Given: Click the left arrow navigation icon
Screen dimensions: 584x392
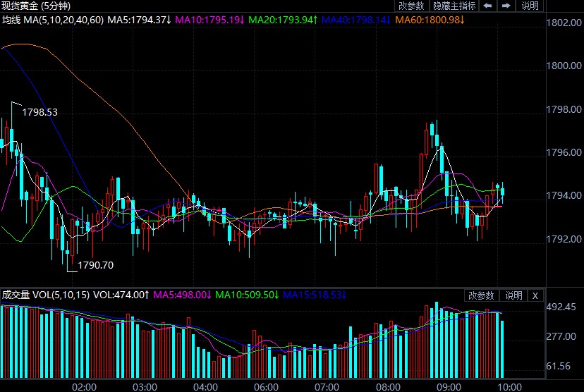Looking at the screenshot, I should point(487,6).
